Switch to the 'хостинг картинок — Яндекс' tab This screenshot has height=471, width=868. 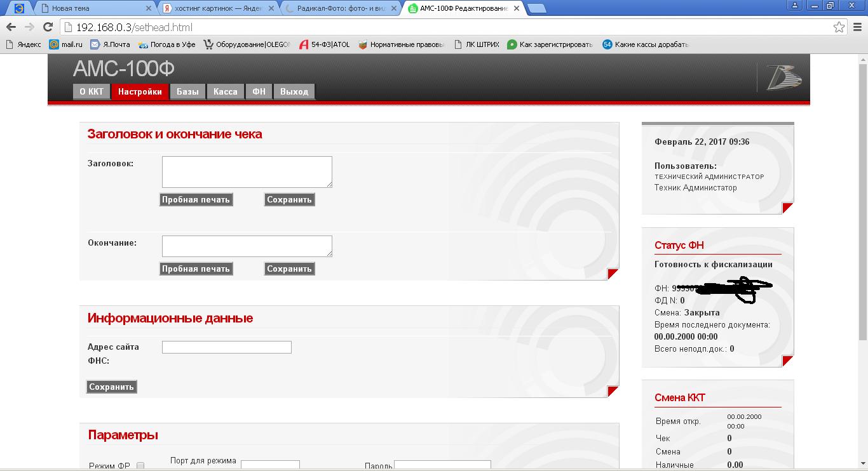[218, 8]
